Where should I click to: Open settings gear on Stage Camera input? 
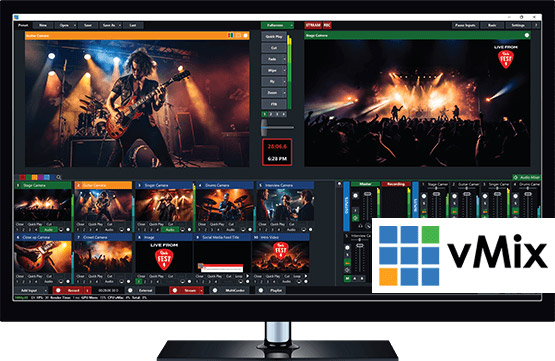(68, 230)
